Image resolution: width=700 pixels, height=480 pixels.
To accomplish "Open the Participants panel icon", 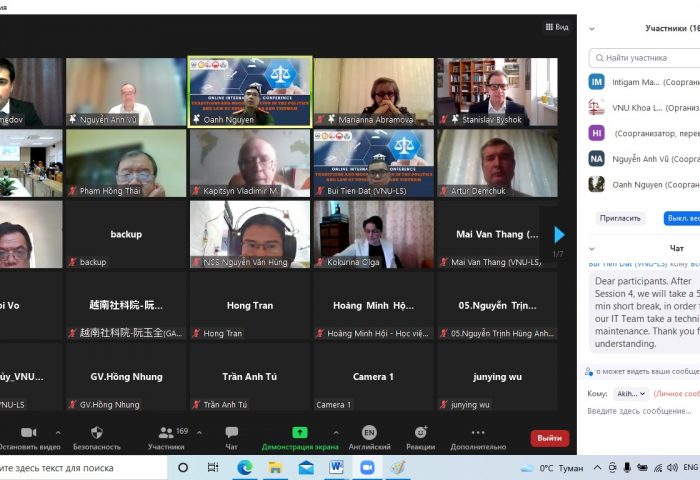I will (x=165, y=432).
